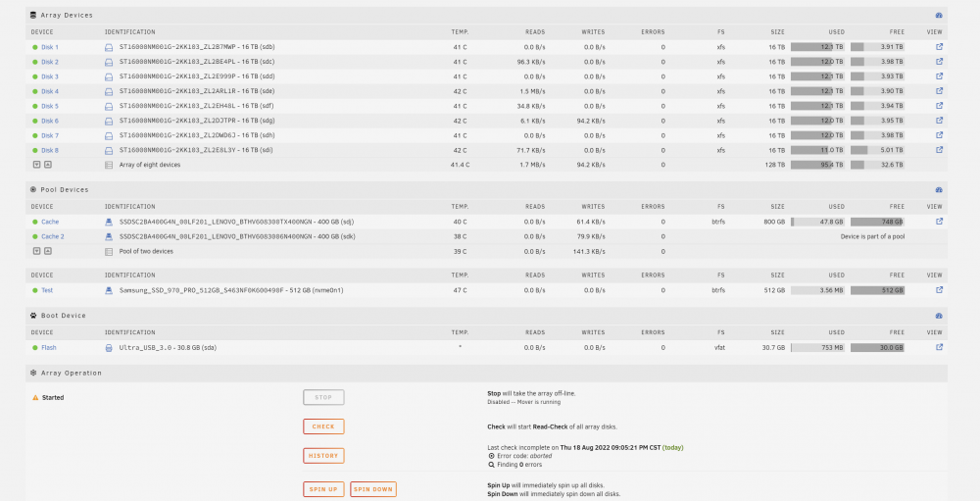Click the Samsung SSD 970 PRO device icon
Image resolution: width=980 pixels, height=501 pixels.
point(109,290)
